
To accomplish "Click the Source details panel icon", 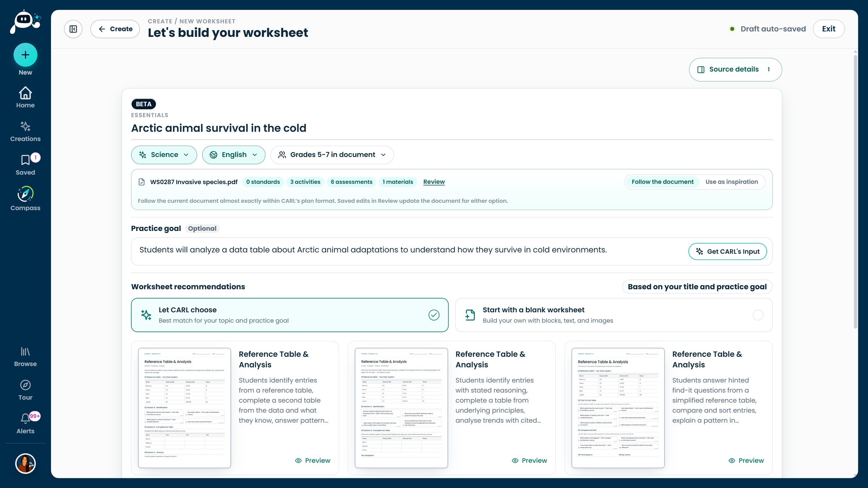I will [x=701, y=69].
